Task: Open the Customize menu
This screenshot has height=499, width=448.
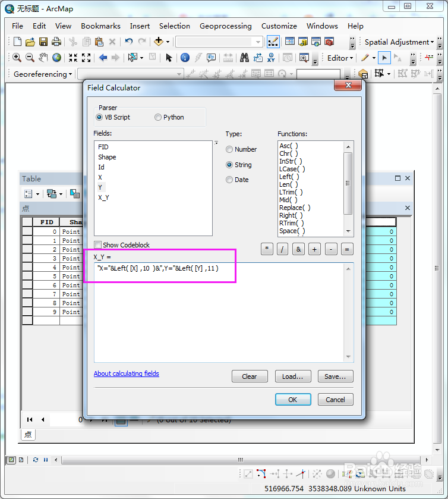Action: click(x=279, y=26)
